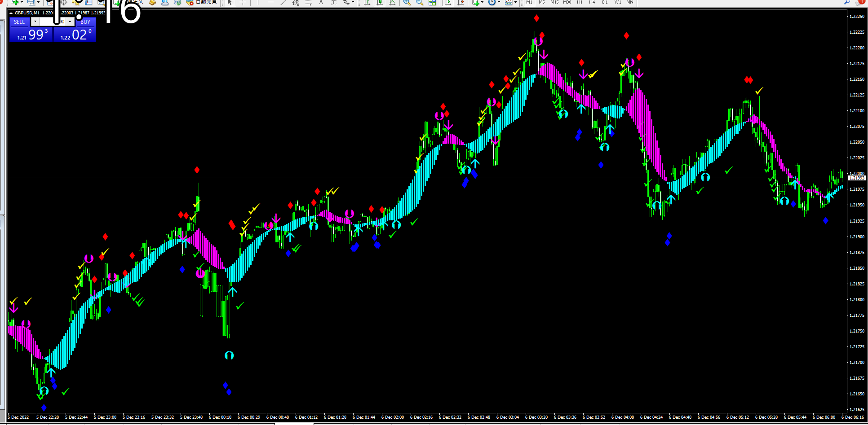Click the buy price 1.22 02 tile
Image resolution: width=868 pixels, height=425 pixels.
[x=75, y=35]
